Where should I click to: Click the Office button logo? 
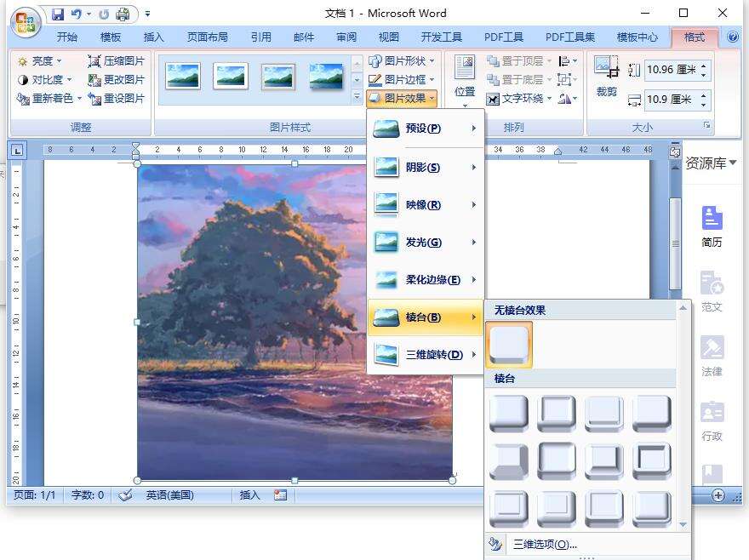[26, 21]
